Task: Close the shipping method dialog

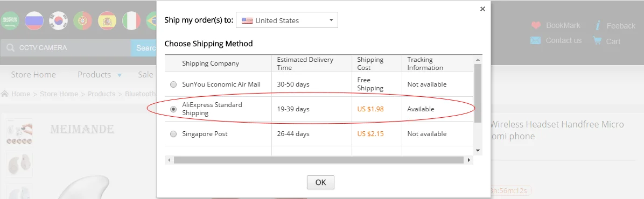Action: tap(482, 9)
